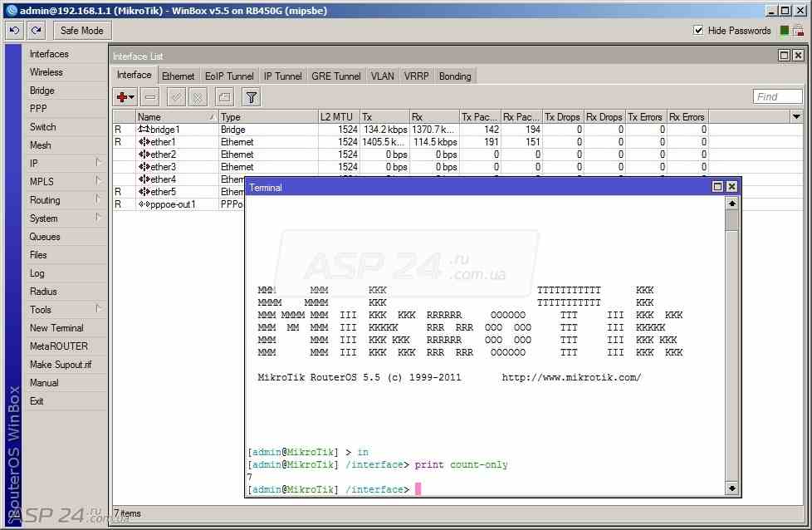Click the Redo arrow icon
Viewport: 812px width, 530px height.
pyautogui.click(x=36, y=30)
